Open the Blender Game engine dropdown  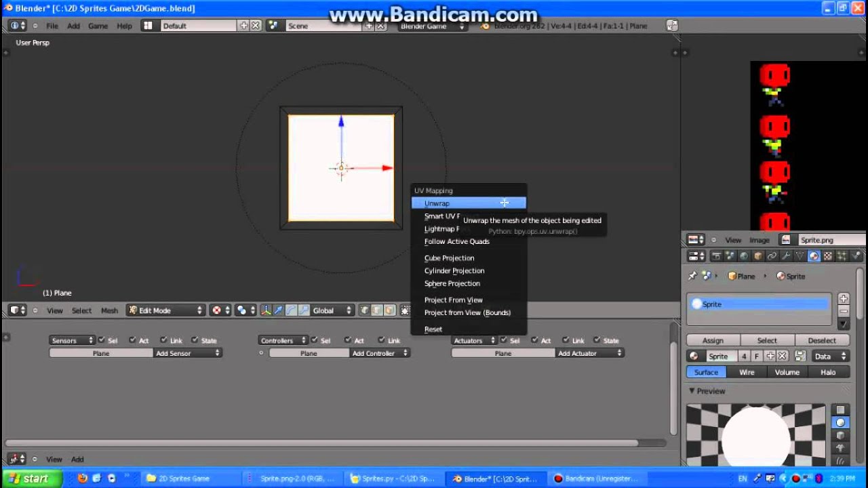tap(433, 26)
